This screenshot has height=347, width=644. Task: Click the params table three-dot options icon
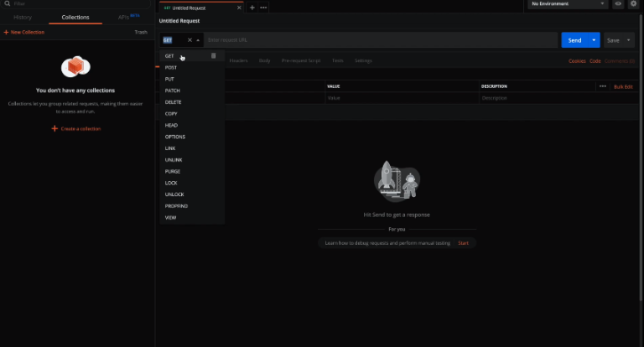tap(602, 86)
